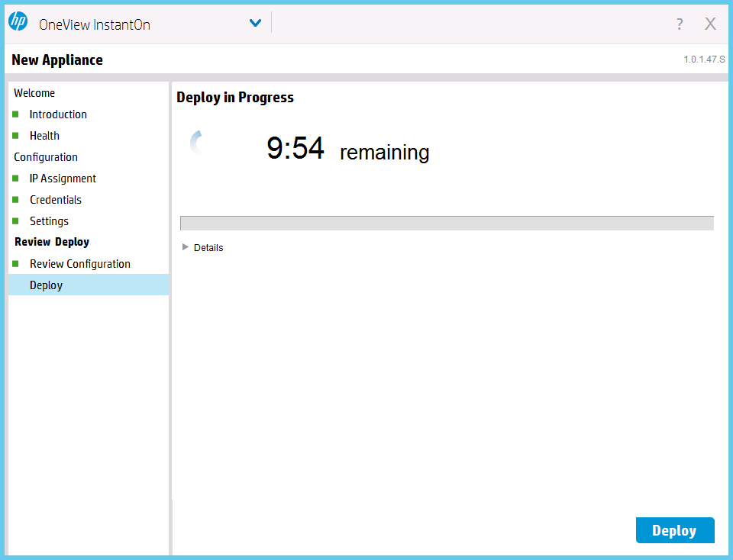Go to the Health step
Screen dimensions: 733x560
click(44, 136)
